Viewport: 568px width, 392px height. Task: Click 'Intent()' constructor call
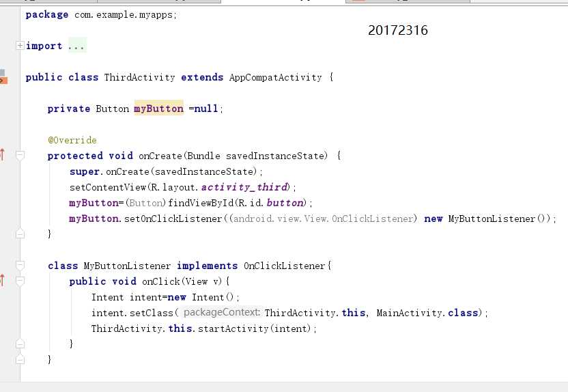point(213,298)
